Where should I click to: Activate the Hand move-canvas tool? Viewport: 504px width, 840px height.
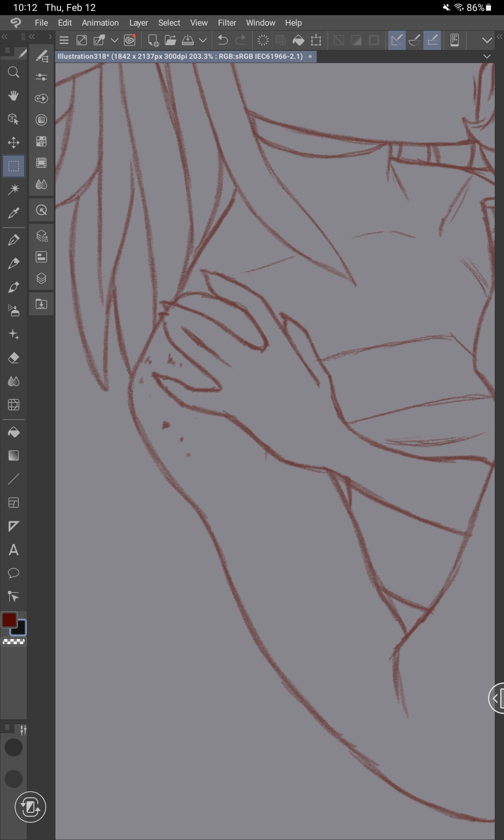(13, 96)
